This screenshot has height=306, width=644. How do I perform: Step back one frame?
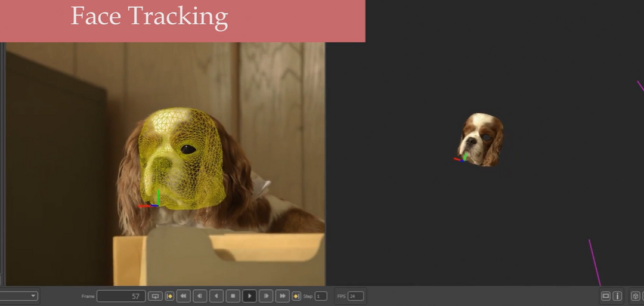pos(200,296)
